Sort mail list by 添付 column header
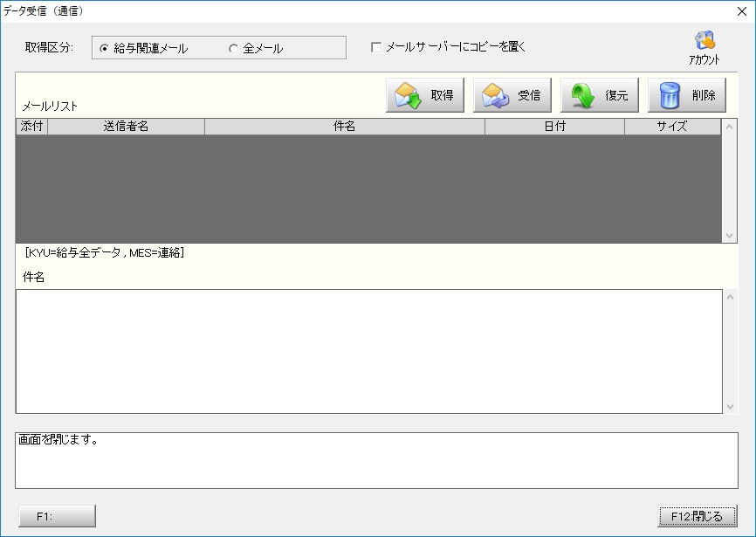Screen dimensions: 756x537 31,127
